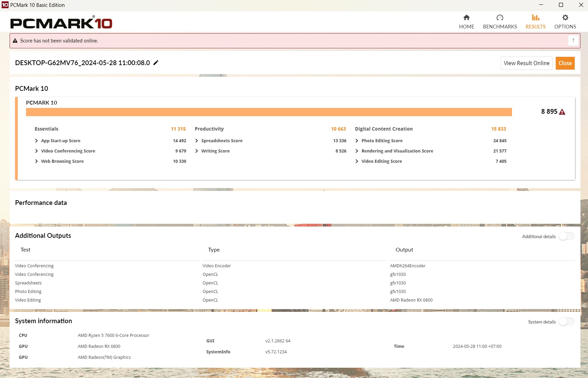Click the Type column header

pos(214,250)
